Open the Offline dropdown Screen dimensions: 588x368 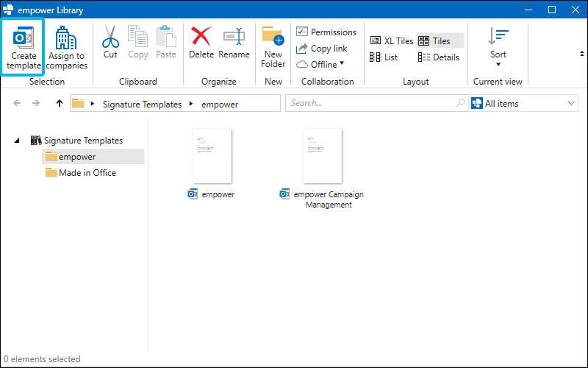[x=320, y=64]
